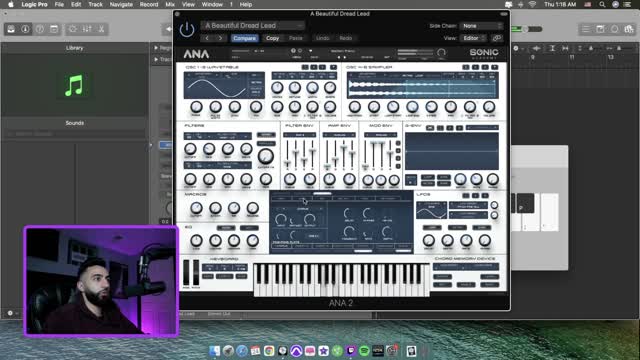The image size is (640, 360).
Task: Open the Apple menu
Action: click(x=11, y=4)
